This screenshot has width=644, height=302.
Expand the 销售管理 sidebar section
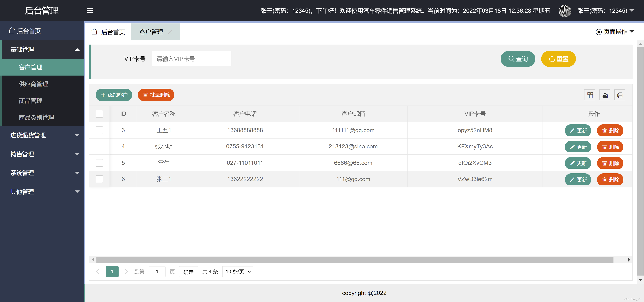[x=42, y=154]
